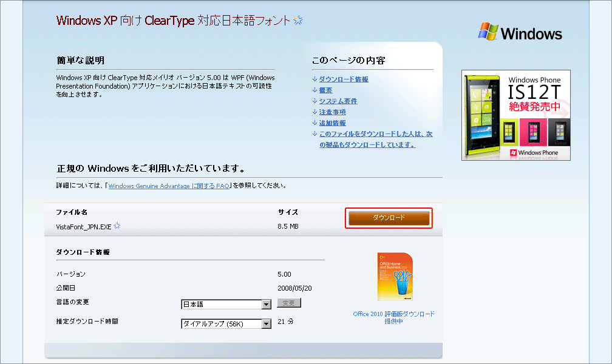Click the star icon beside VistaFont_JPN.EXE
Image resolution: width=612 pixels, height=364 pixels.
coord(117,226)
